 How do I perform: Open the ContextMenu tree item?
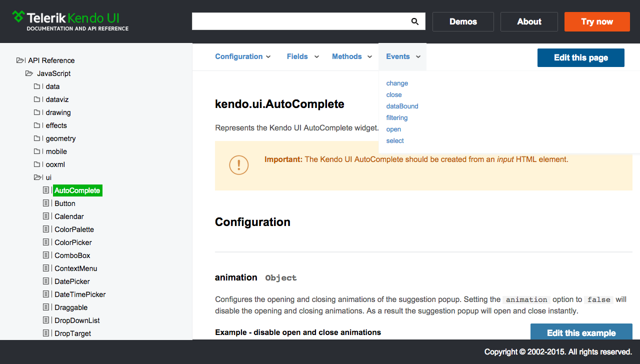76,268
